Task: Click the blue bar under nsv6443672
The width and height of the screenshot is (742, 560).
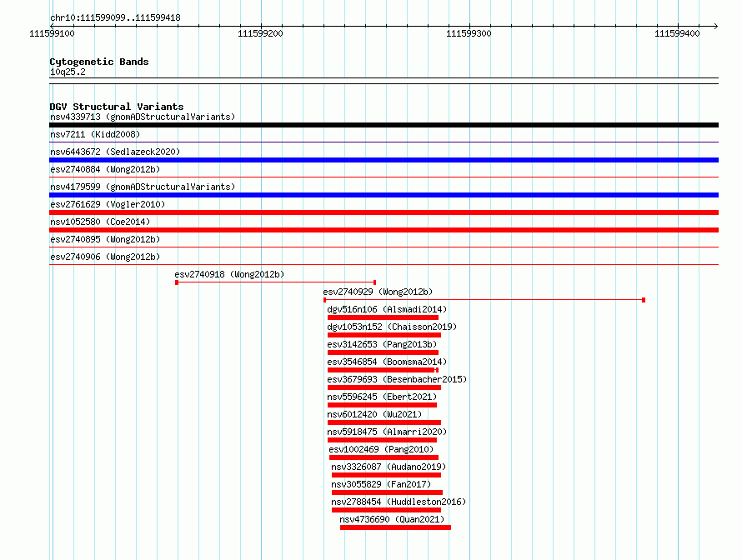Action: pyautogui.click(x=384, y=160)
